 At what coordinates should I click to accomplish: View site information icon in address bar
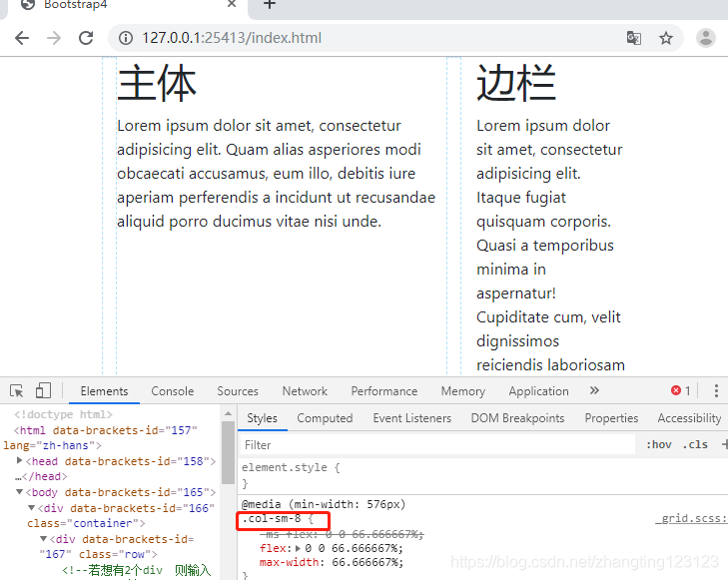click(x=126, y=38)
